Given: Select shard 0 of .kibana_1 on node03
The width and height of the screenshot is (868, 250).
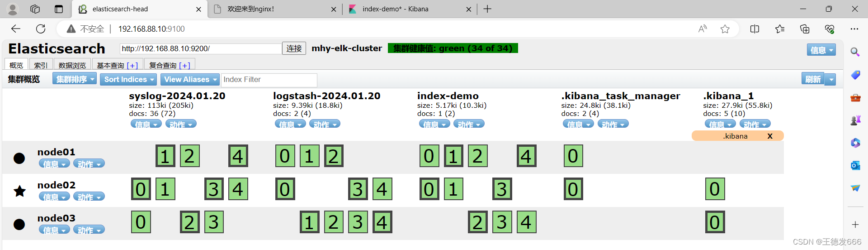Looking at the screenshot, I should [x=715, y=222].
